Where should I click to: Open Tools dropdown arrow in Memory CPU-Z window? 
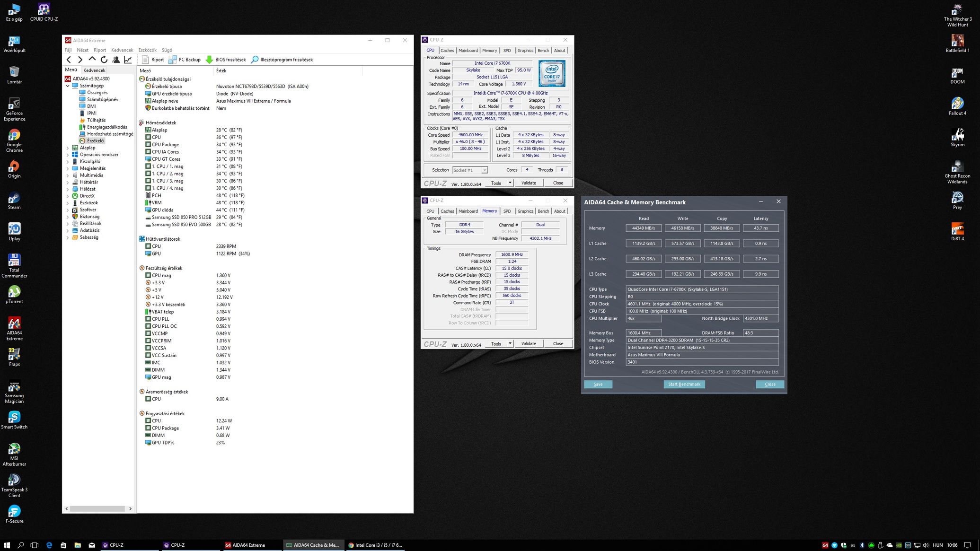click(510, 344)
